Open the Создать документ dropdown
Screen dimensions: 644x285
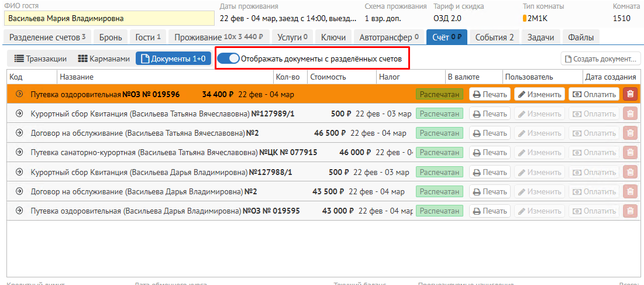[601, 59]
